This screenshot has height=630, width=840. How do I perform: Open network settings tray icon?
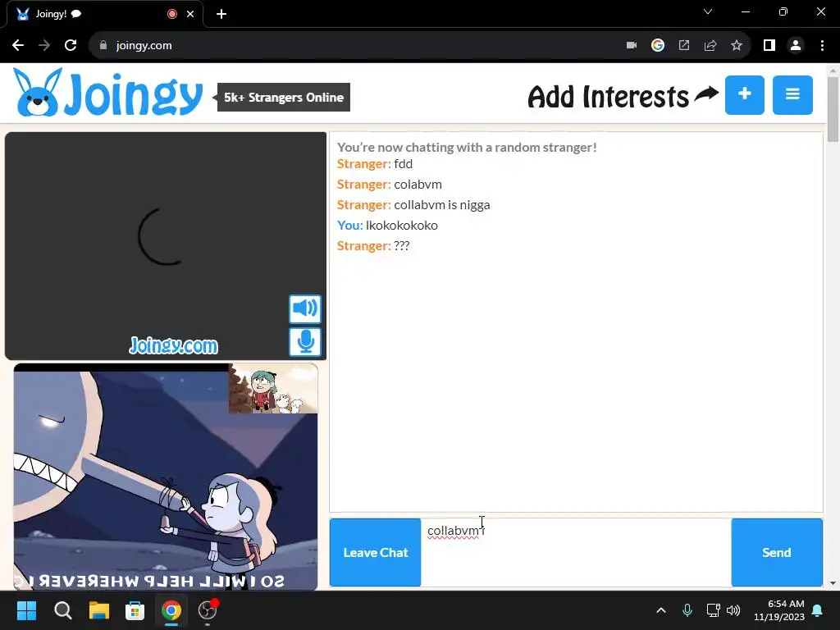713,610
